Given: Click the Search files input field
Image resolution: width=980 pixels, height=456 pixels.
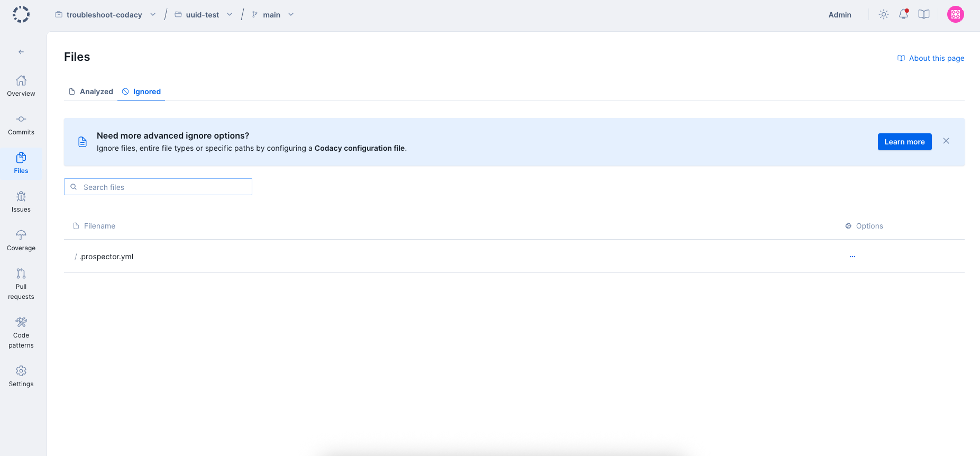Looking at the screenshot, I should point(164,187).
